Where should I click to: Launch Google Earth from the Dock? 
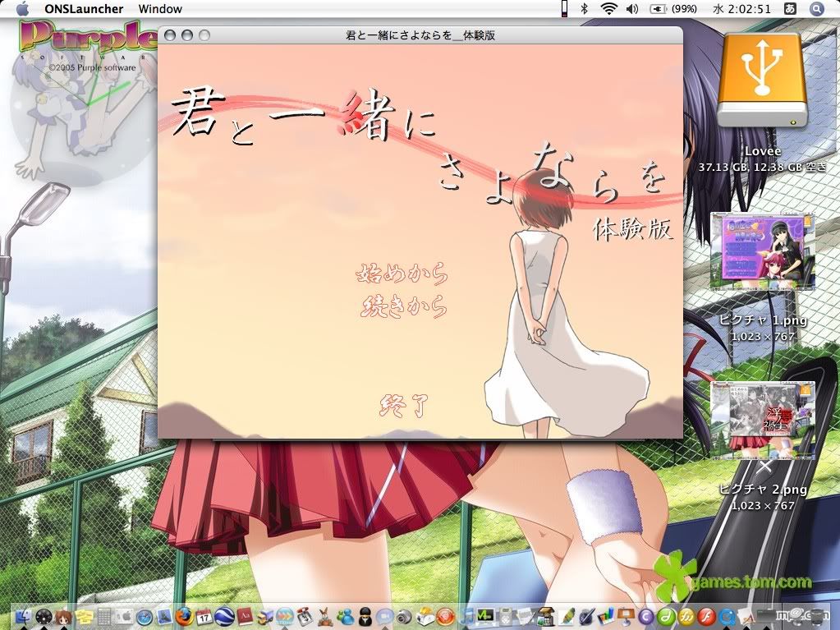[224, 617]
